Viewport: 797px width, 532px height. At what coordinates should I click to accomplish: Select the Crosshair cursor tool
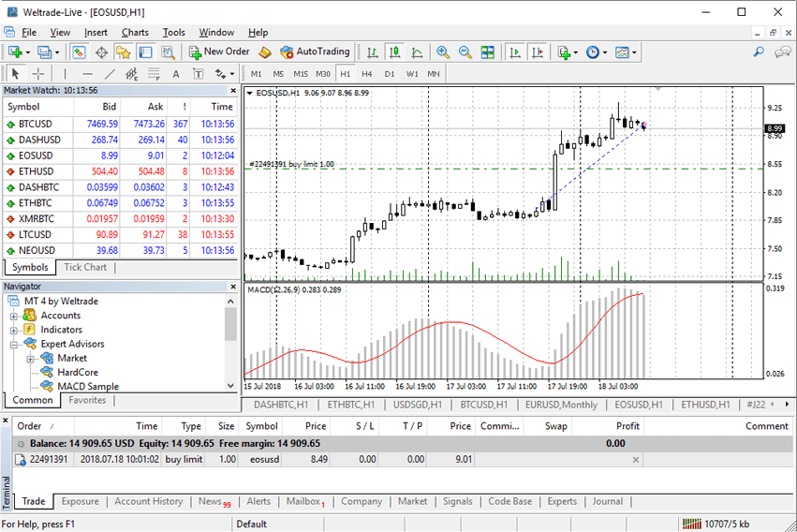click(x=38, y=74)
